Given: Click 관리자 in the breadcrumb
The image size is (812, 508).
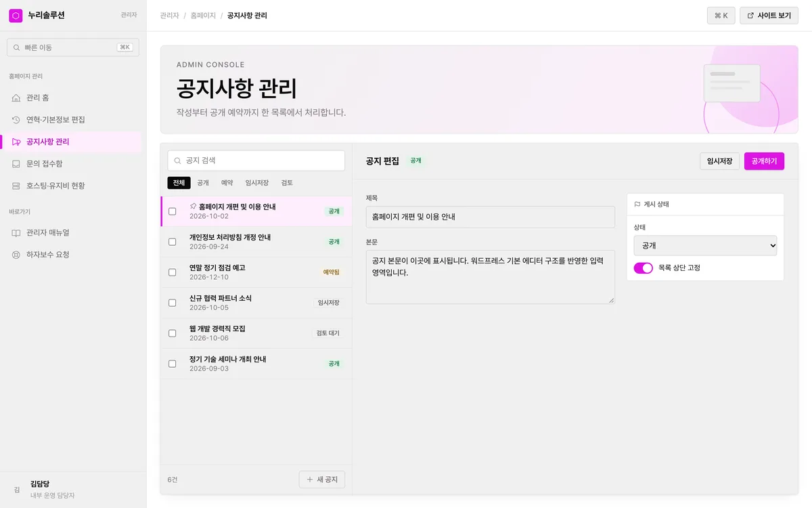Looking at the screenshot, I should [169, 15].
